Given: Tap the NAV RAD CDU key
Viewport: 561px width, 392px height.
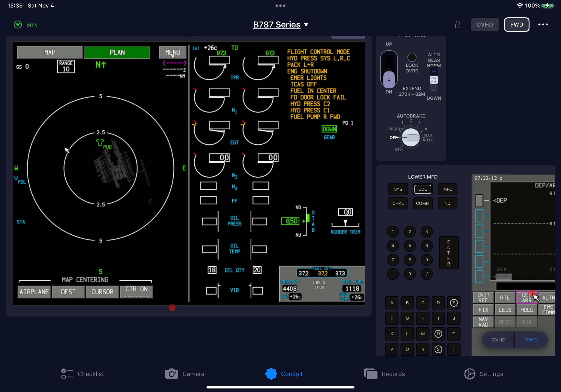Looking at the screenshot, I should tap(483, 322).
